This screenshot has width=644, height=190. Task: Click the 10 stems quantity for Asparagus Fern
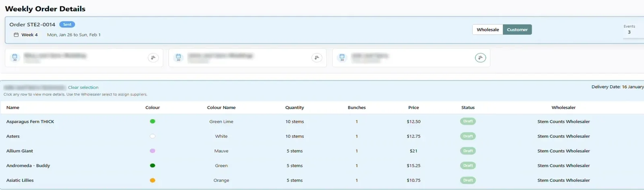pos(295,122)
